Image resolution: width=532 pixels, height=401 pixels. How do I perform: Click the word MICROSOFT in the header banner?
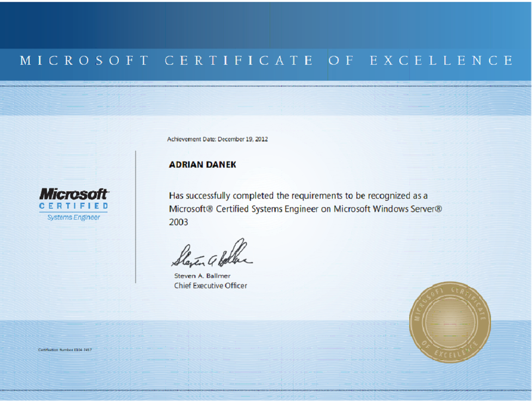84,61
